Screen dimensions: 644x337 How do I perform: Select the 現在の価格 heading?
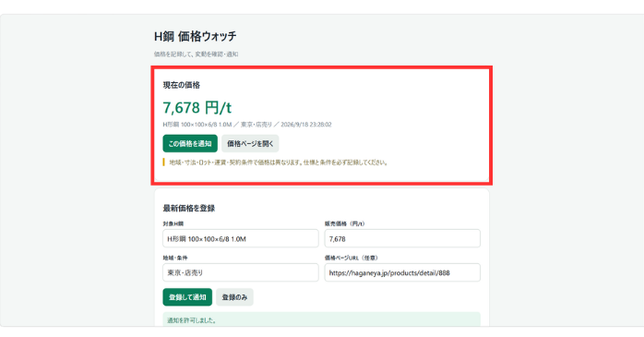pos(181,85)
